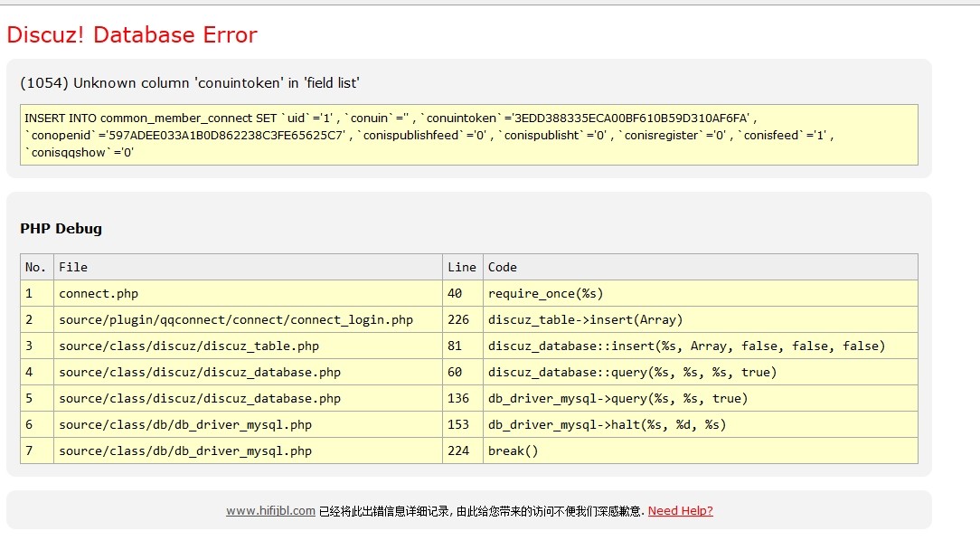This screenshot has height=550, width=980.
Task: Click the 'PHP Debug' section title
Action: click(x=61, y=229)
